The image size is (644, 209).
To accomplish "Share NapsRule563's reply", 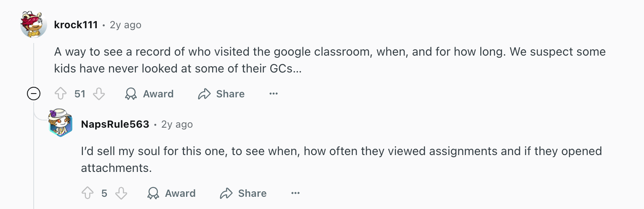I will [x=243, y=193].
